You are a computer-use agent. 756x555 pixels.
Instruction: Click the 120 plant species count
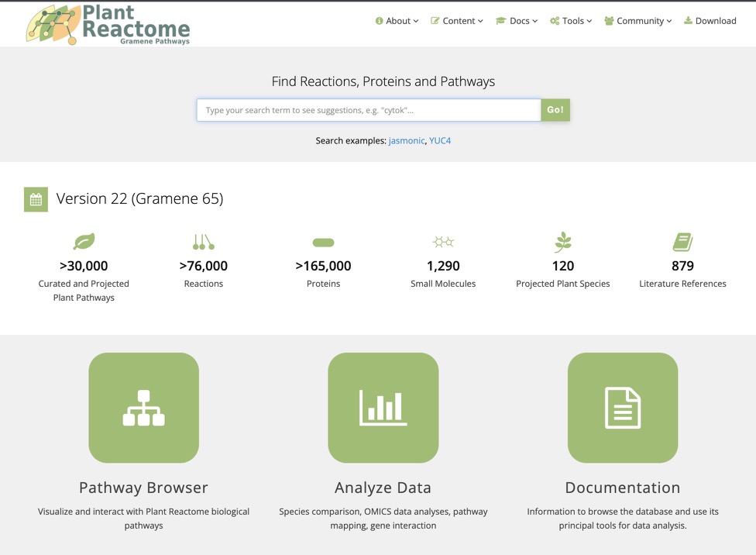(x=562, y=266)
